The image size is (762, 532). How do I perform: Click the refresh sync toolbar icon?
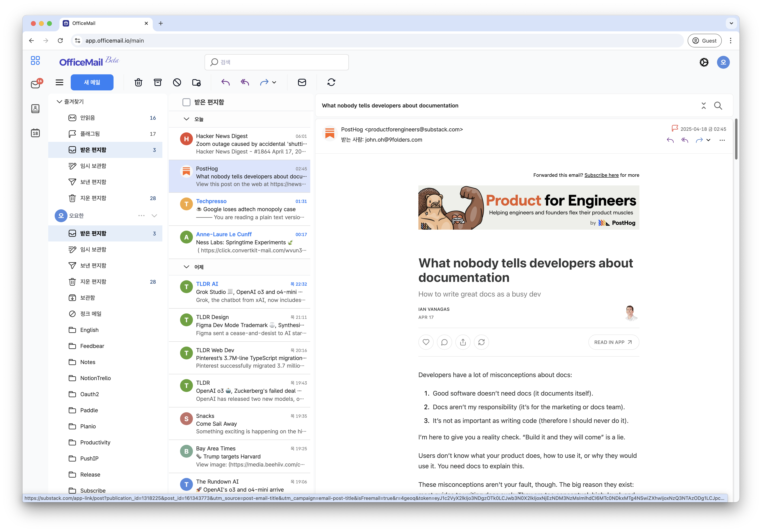[331, 82]
